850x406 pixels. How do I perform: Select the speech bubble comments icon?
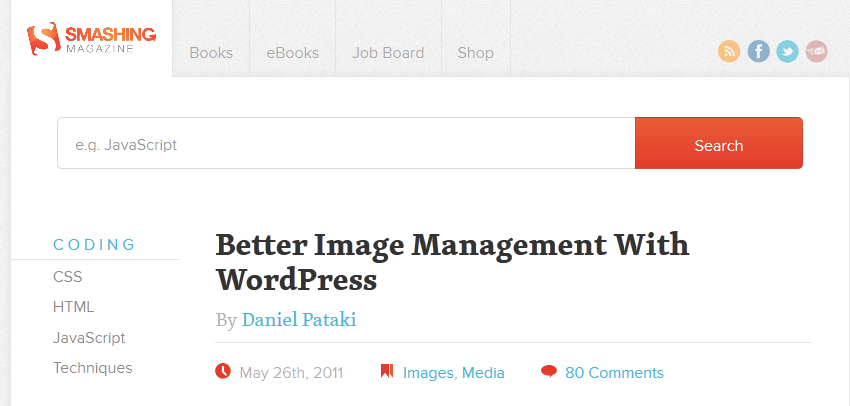coord(549,371)
